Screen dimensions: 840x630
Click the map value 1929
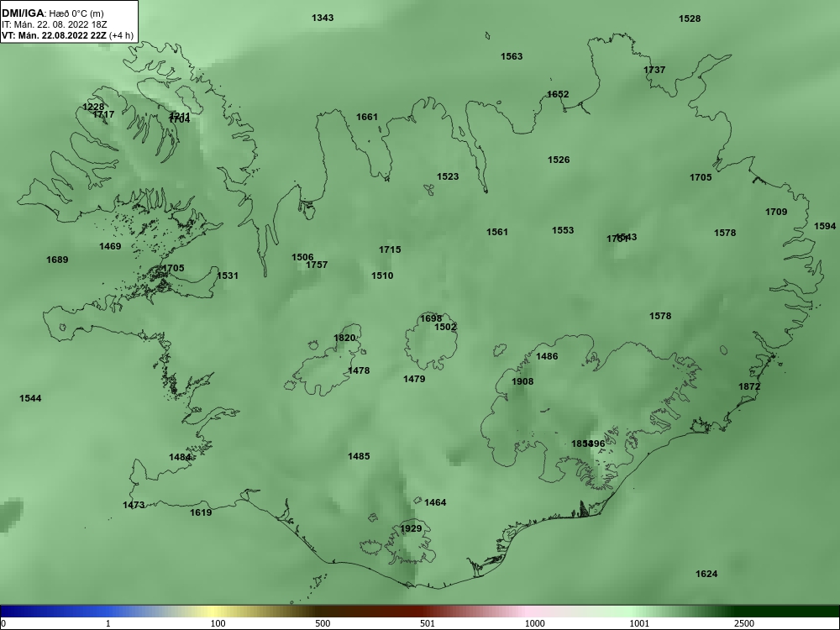click(x=412, y=528)
